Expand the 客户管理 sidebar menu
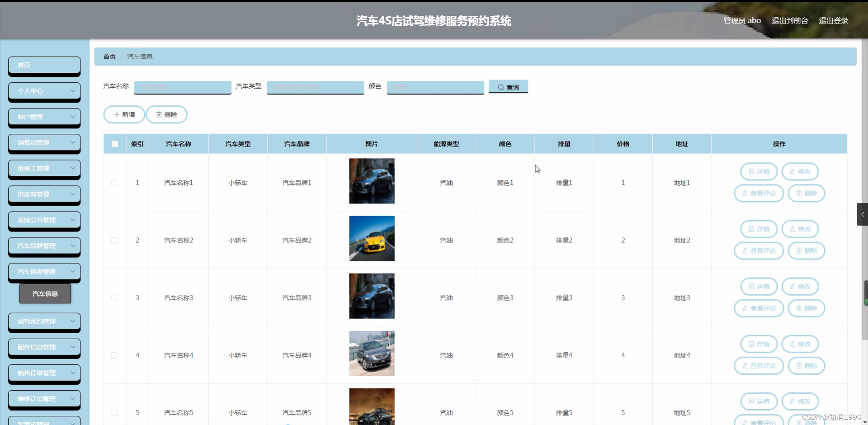Screen dimensions: 868x425 [x=44, y=117]
